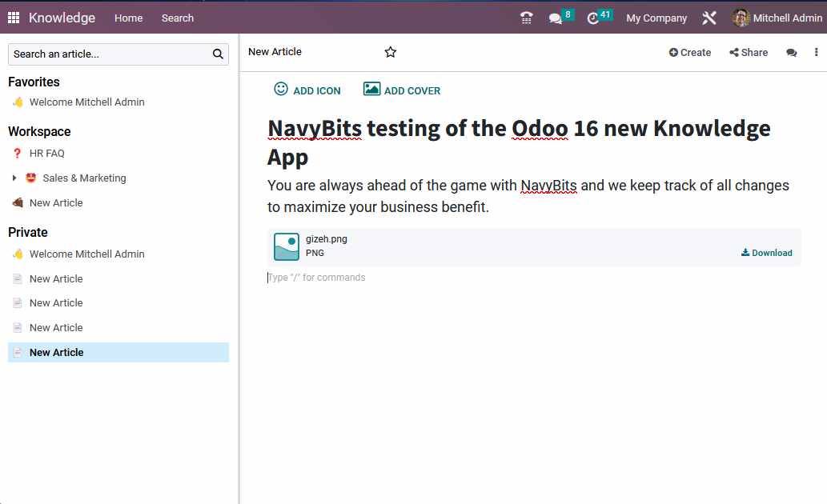Go to the Home menu
This screenshot has width=827, height=504.
pyautogui.click(x=129, y=18)
